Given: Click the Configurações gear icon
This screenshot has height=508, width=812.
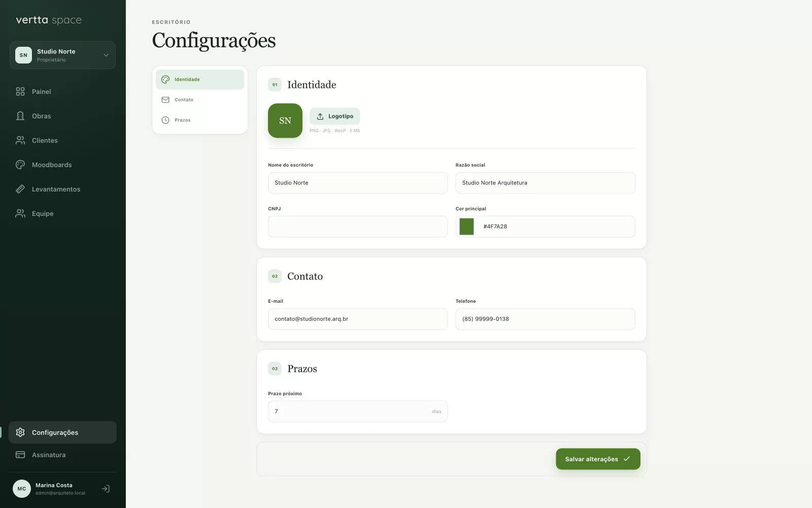Looking at the screenshot, I should 20,432.
